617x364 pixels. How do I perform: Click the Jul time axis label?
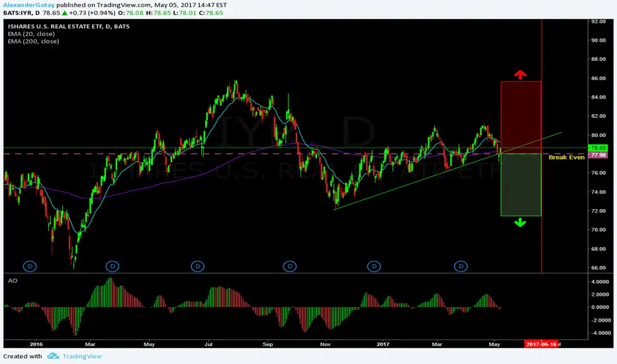pos(209,344)
